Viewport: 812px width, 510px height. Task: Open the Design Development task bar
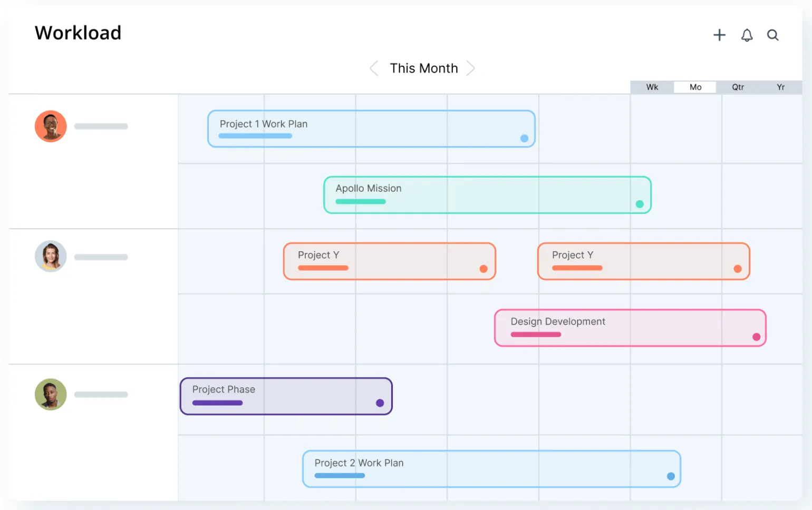(630, 328)
